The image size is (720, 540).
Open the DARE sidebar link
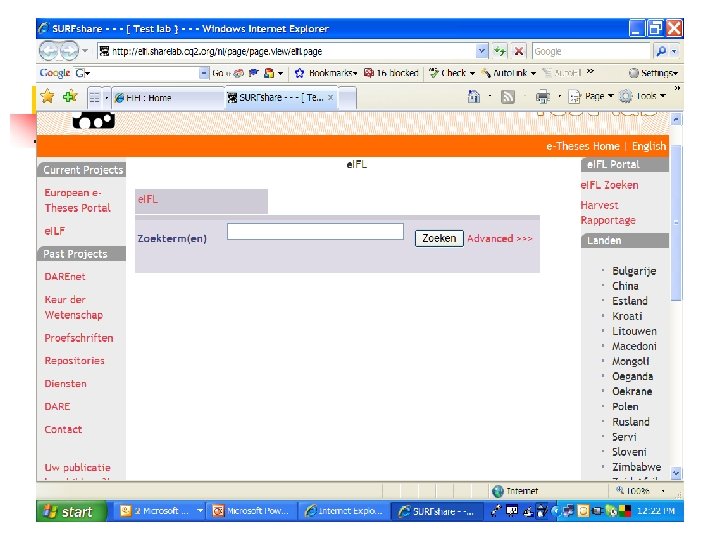57,406
